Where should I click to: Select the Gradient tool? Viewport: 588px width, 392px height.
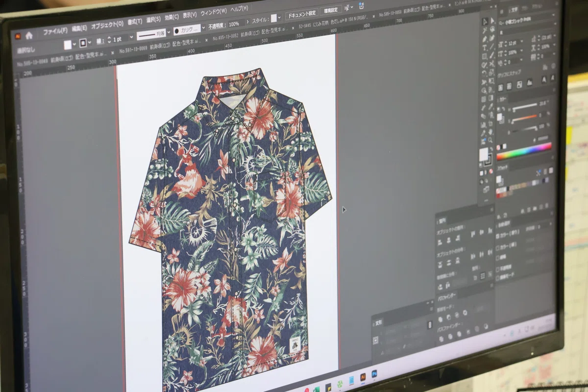[x=491, y=98]
